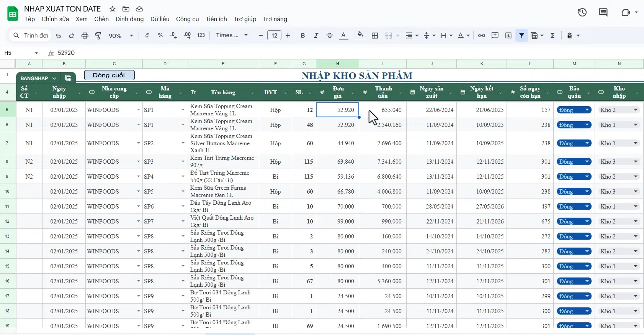Select the paint format tool
Viewport: 644px width, 335px height.
[x=98, y=36]
